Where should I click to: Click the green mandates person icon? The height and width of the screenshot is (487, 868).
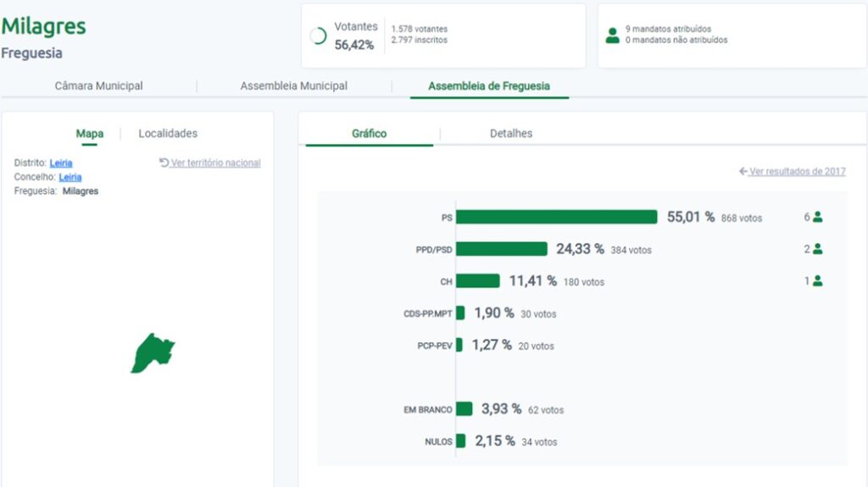(612, 36)
